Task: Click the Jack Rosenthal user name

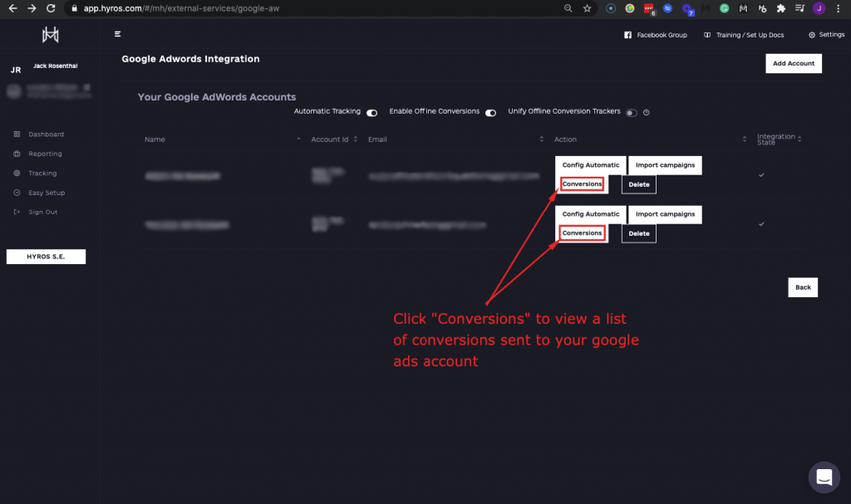Action: point(56,66)
